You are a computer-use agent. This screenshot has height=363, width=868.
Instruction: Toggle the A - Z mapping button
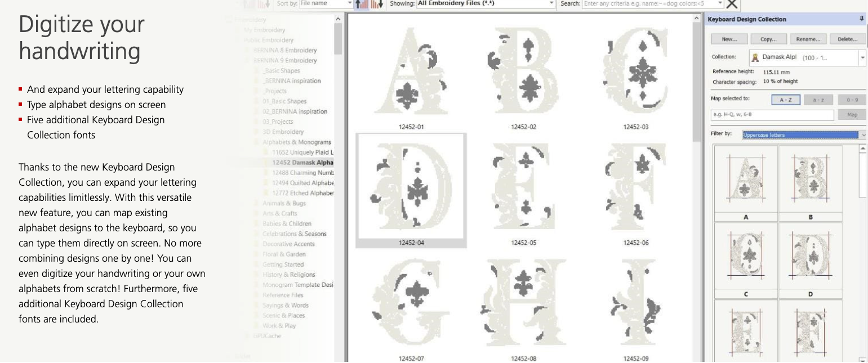click(786, 100)
